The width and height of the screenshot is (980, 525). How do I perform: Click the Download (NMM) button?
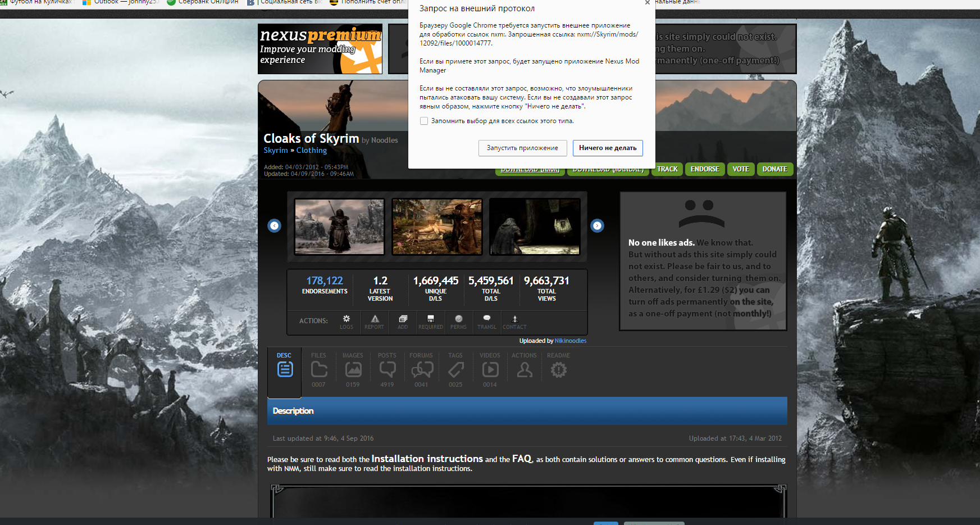(x=530, y=171)
